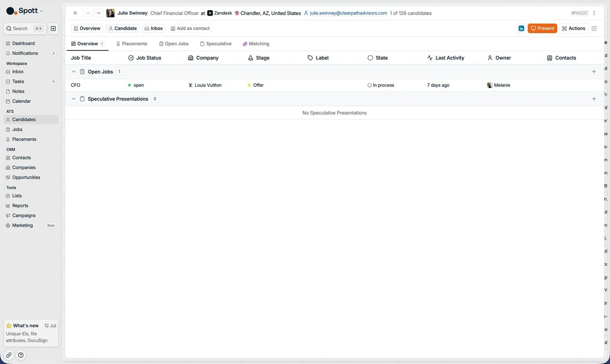Click the julie.swinney@clearpathadvisors.com email link
Image resolution: width=610 pixels, height=364 pixels.
click(x=348, y=13)
